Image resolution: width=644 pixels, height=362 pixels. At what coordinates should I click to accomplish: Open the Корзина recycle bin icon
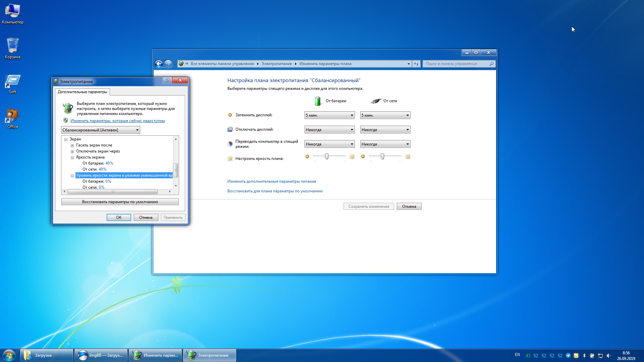[13, 49]
